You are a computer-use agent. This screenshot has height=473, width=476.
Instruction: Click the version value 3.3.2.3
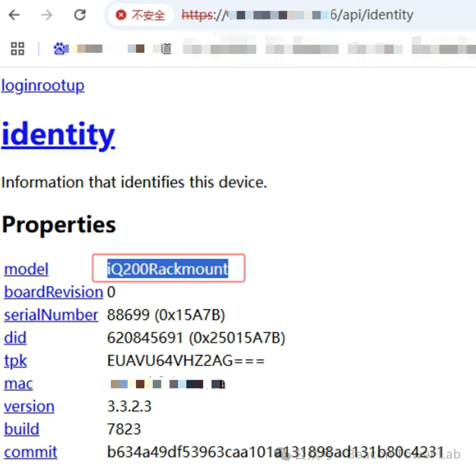(129, 407)
